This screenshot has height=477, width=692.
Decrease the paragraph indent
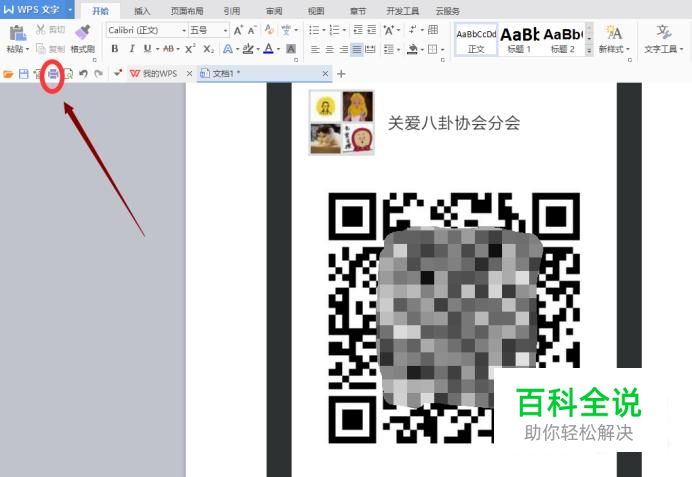point(358,30)
